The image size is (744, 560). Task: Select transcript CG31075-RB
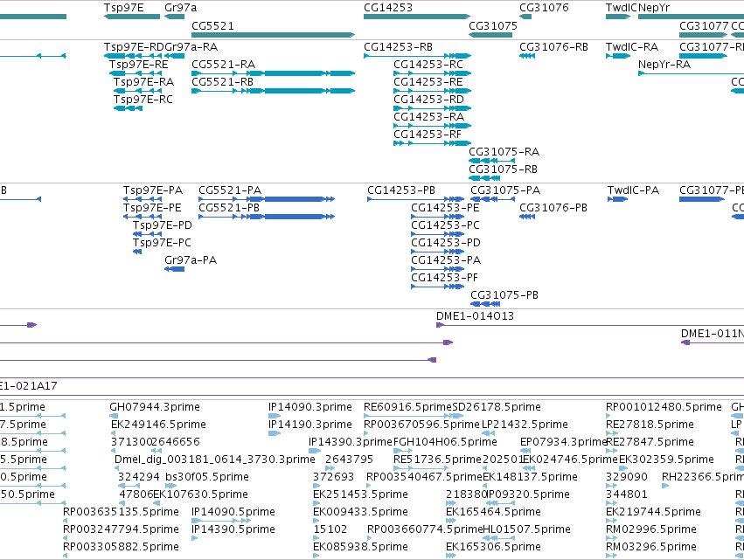coord(484,178)
